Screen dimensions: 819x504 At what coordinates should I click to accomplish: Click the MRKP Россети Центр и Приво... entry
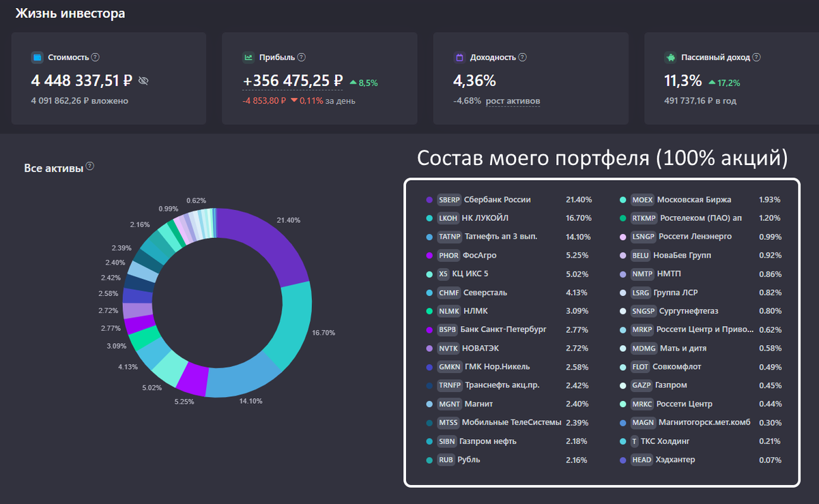pos(701,329)
